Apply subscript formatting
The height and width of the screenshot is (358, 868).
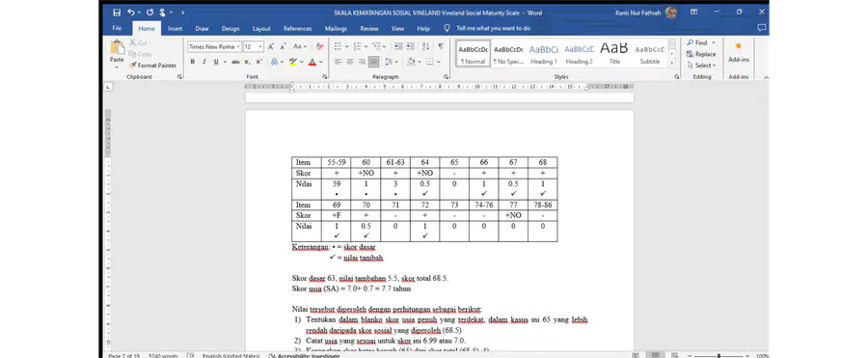[248, 62]
